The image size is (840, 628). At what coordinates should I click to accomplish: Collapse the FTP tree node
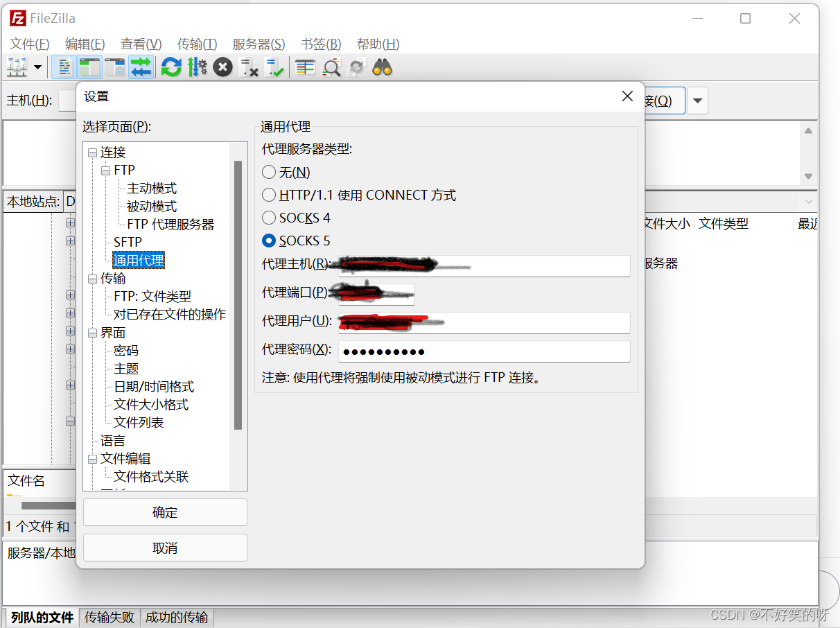tap(106, 171)
